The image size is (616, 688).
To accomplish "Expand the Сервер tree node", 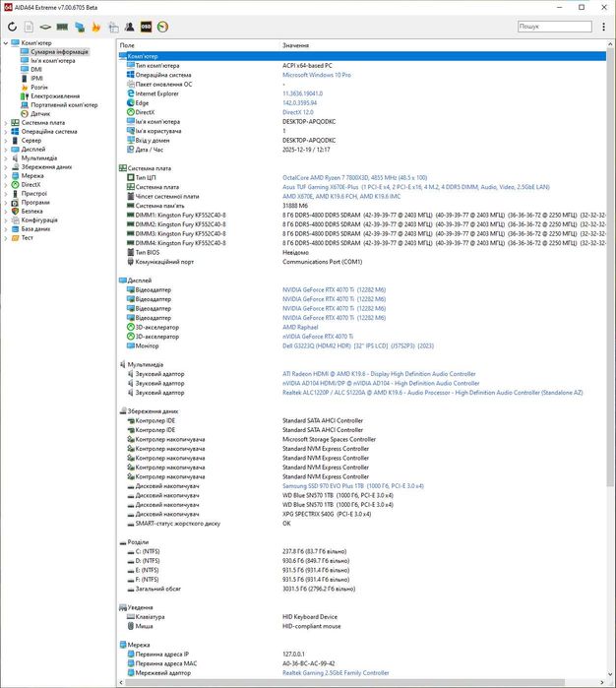I will click(x=6, y=141).
